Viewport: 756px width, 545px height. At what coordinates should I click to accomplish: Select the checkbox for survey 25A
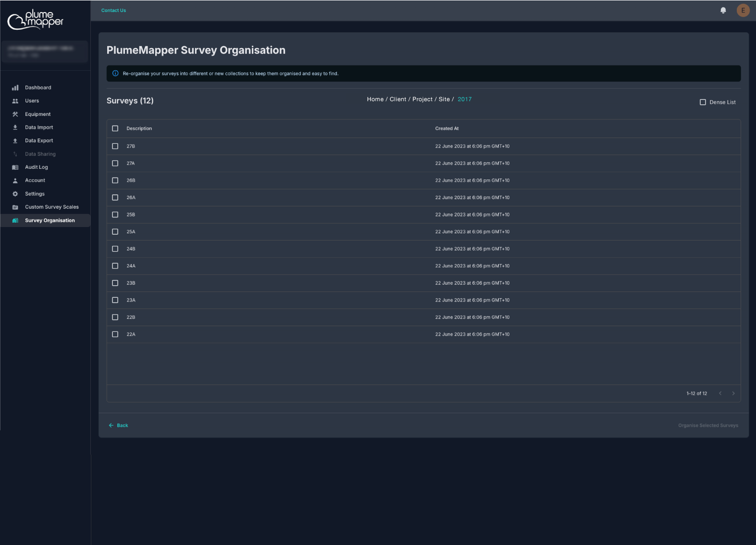[115, 232]
